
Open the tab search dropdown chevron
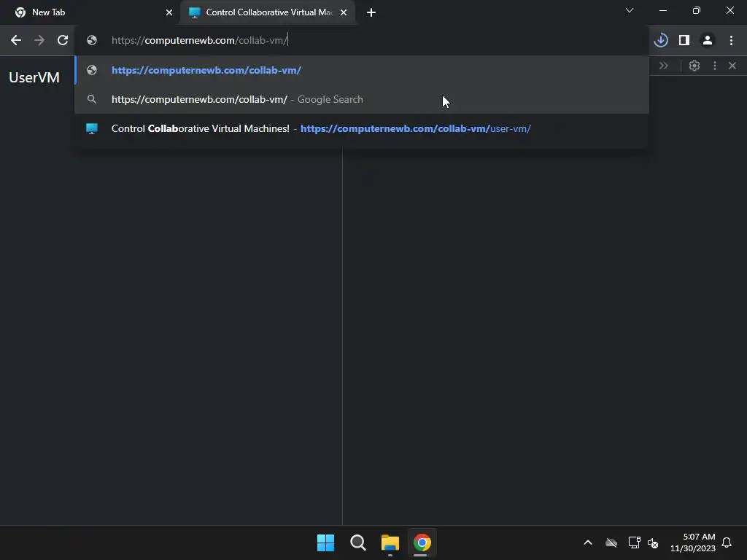pos(630,10)
